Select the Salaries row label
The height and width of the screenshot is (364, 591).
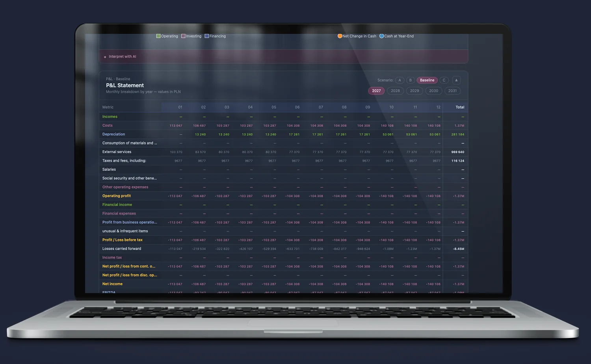coord(109,169)
